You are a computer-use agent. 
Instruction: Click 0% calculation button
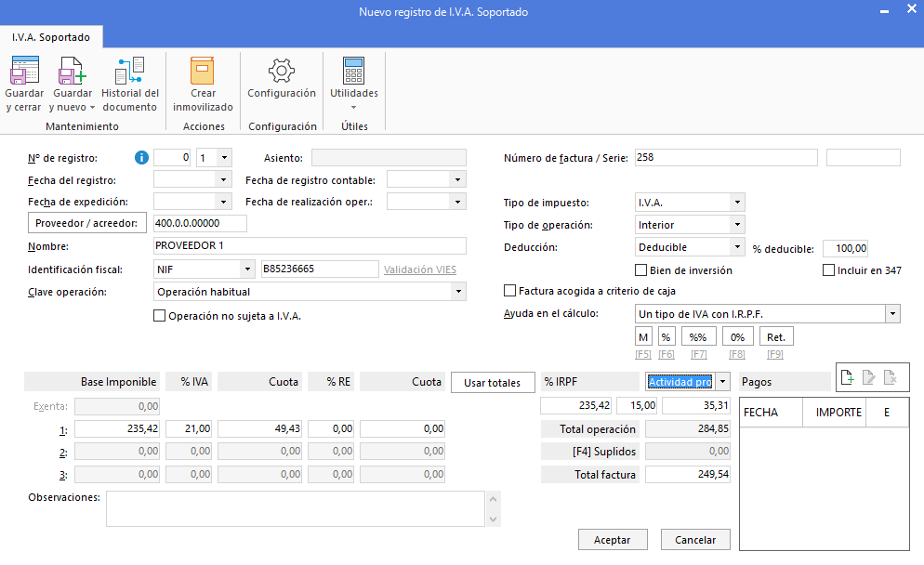click(x=737, y=337)
